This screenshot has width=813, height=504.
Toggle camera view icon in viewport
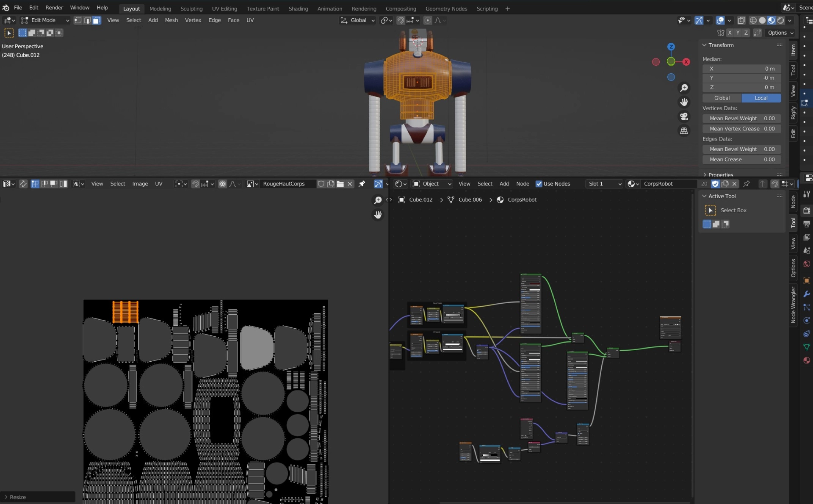coord(684,116)
